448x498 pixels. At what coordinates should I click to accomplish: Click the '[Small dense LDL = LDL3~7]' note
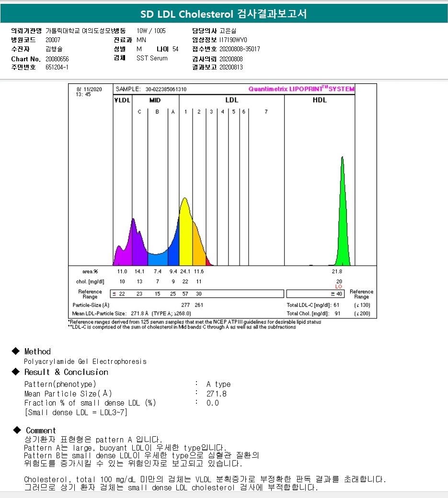pyautogui.click(x=76, y=412)
